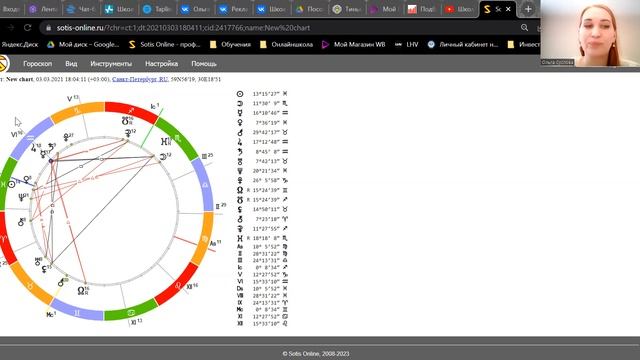Click the XII row in the house list
640x360 pixels.
point(262,324)
